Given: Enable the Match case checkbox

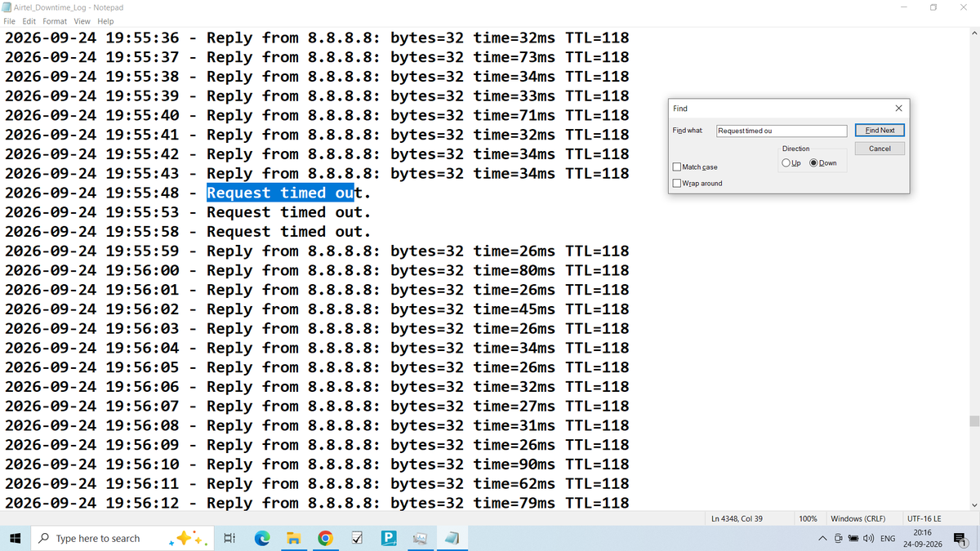Looking at the screenshot, I should coord(677,167).
